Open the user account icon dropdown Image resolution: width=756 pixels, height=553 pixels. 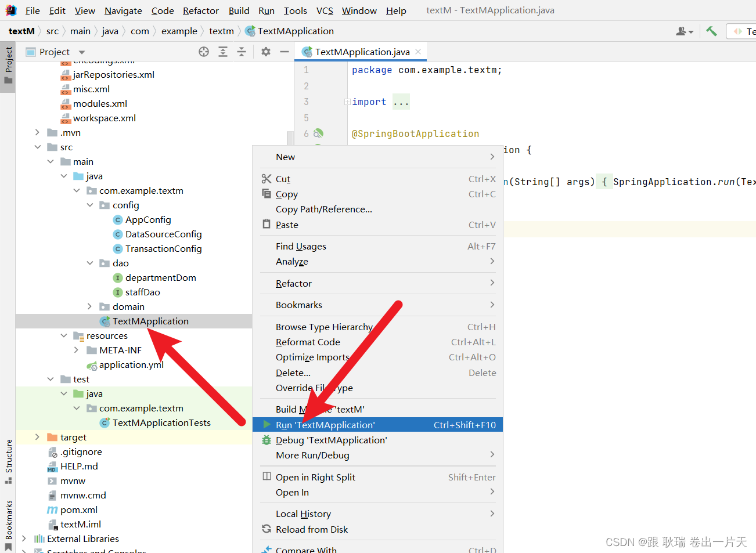[x=685, y=31]
